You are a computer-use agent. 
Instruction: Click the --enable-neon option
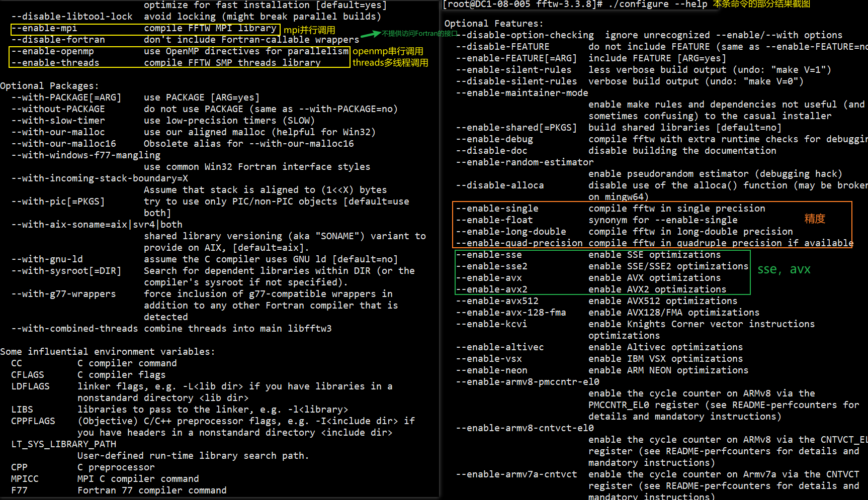click(x=491, y=370)
